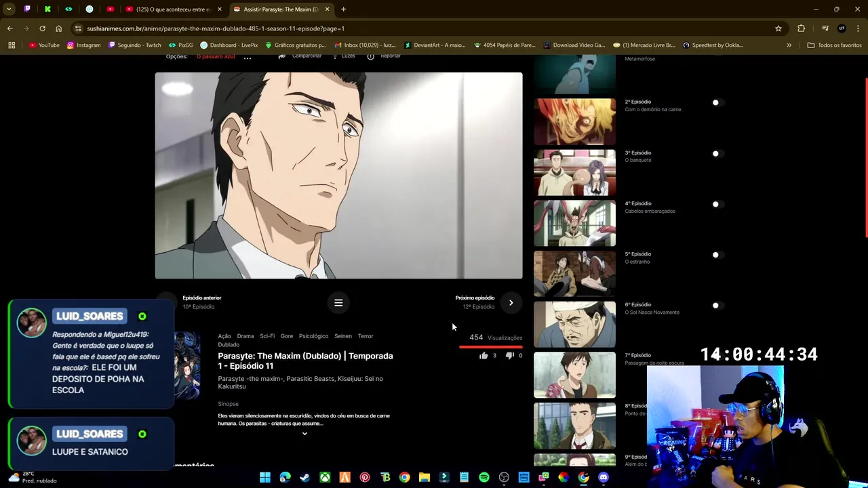Click the Terror genre tag
Screen dimensions: 868x488
(366, 336)
